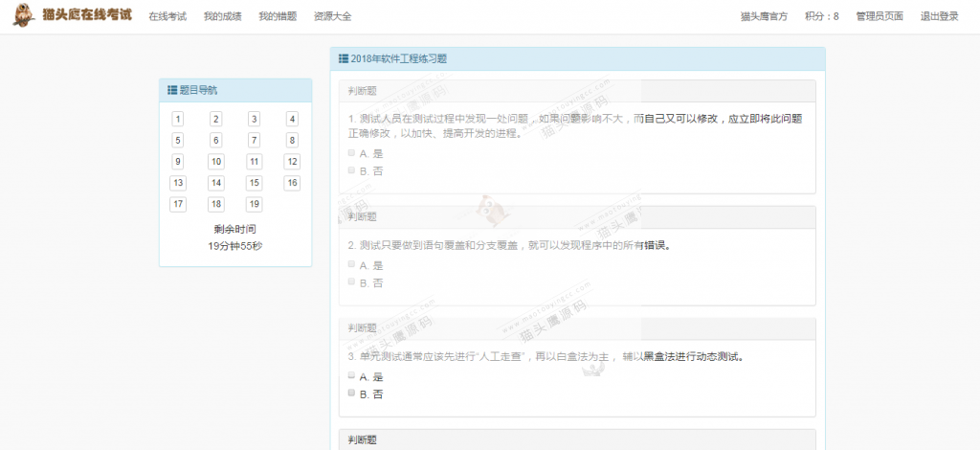
Task: Jump to question 18 in navigator
Action: pyautogui.click(x=215, y=204)
